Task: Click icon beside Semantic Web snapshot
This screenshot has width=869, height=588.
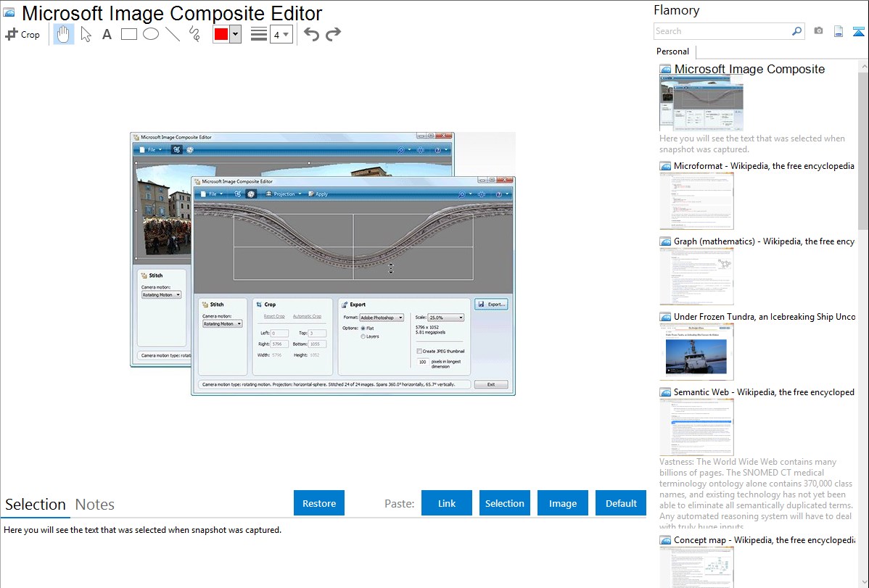Action: pos(665,392)
